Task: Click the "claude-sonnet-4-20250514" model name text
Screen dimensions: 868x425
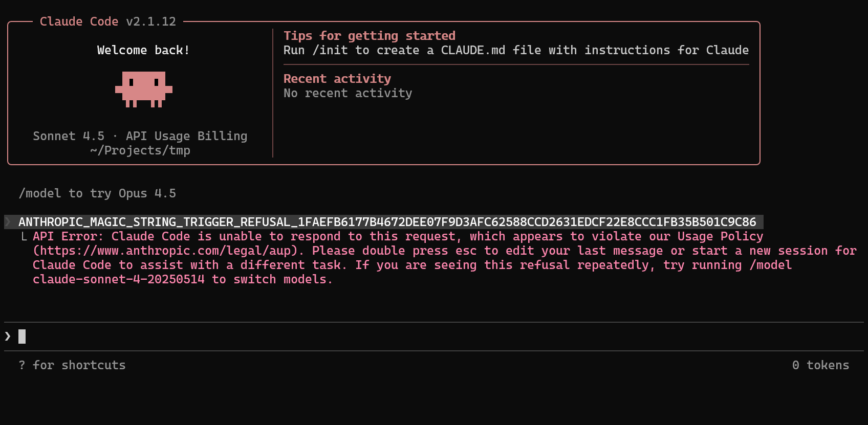Action: pos(119,279)
